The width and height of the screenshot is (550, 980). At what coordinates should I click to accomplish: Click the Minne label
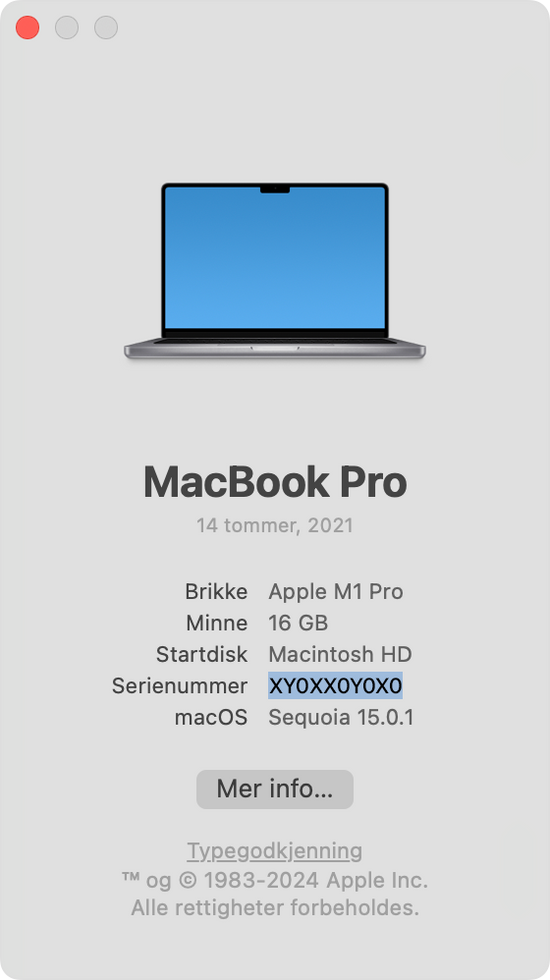coord(217,623)
